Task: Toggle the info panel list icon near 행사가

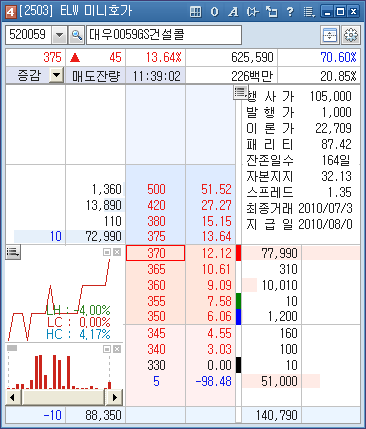Action: [x=240, y=92]
